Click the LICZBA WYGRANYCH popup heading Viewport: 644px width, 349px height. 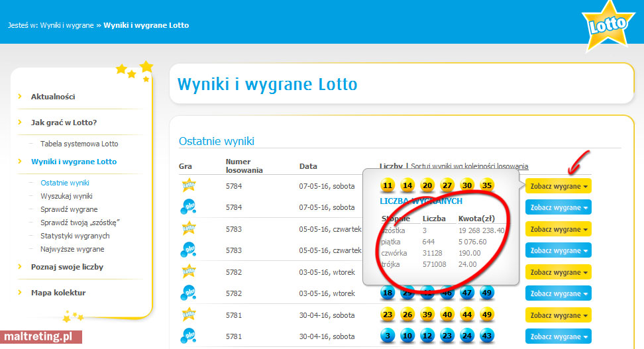point(421,201)
